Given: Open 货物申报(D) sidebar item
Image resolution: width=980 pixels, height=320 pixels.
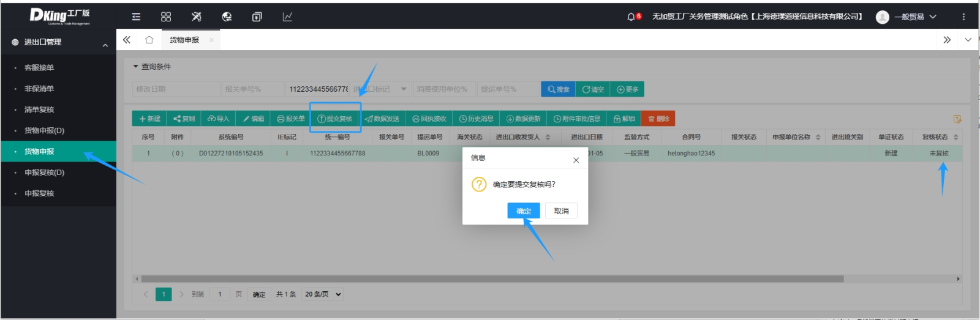Looking at the screenshot, I should 58,130.
